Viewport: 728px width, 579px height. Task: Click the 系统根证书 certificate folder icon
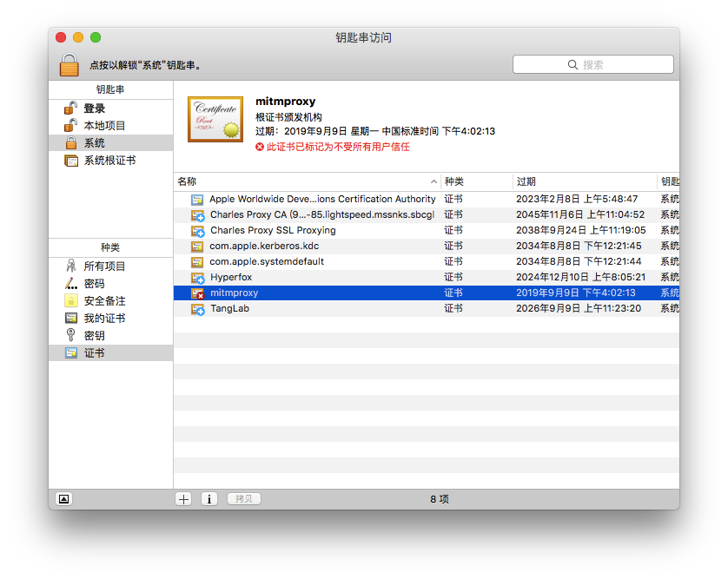71,161
